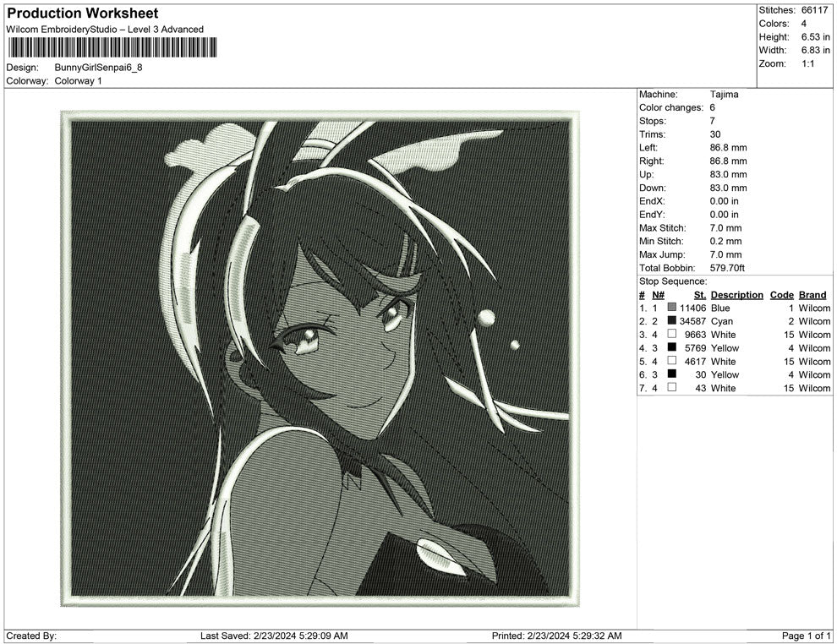Click the Yellow swatch with 30 stitches
Image resolution: width=837 pixels, height=644 pixels.
click(672, 374)
